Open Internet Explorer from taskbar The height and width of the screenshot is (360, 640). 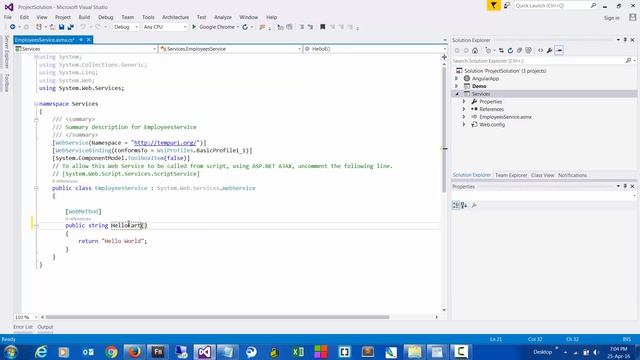coord(41,351)
